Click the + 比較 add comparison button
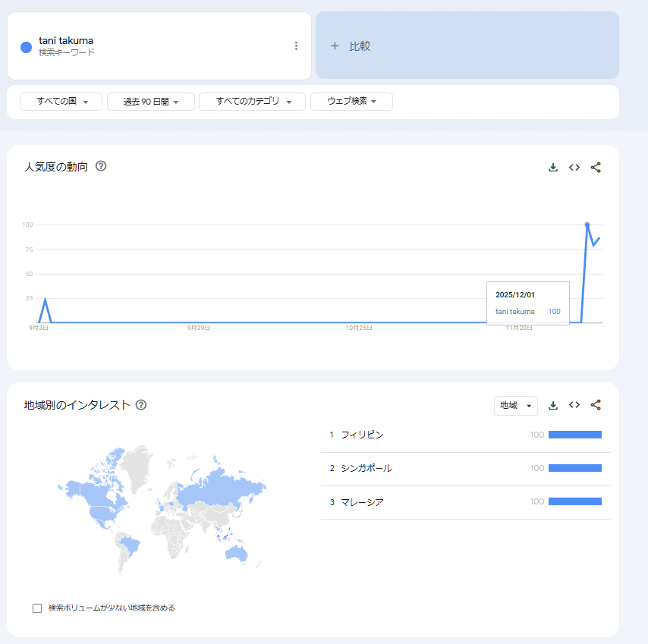648x644 pixels. (467, 46)
